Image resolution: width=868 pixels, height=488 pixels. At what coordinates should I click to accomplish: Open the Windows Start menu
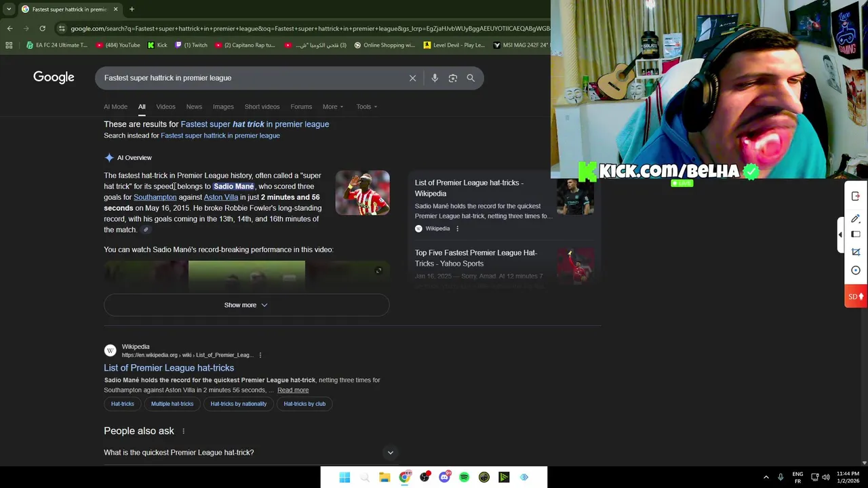tap(344, 477)
